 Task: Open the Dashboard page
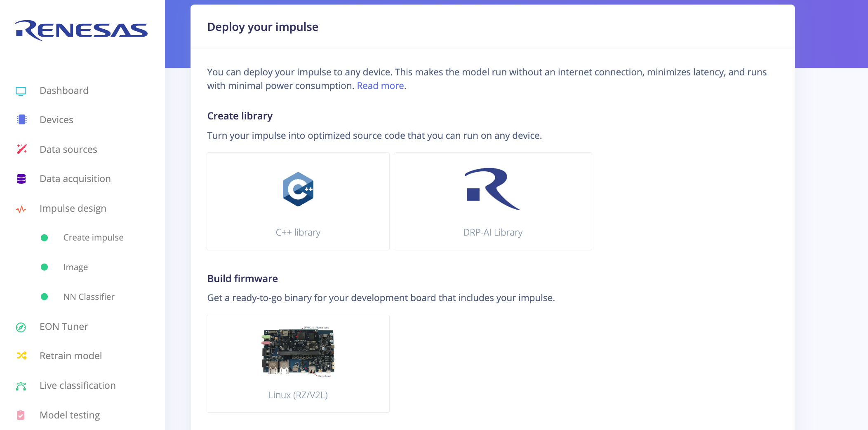click(64, 91)
